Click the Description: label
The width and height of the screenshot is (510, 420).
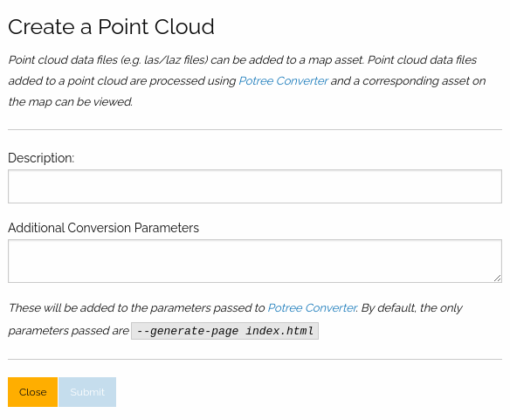41,158
